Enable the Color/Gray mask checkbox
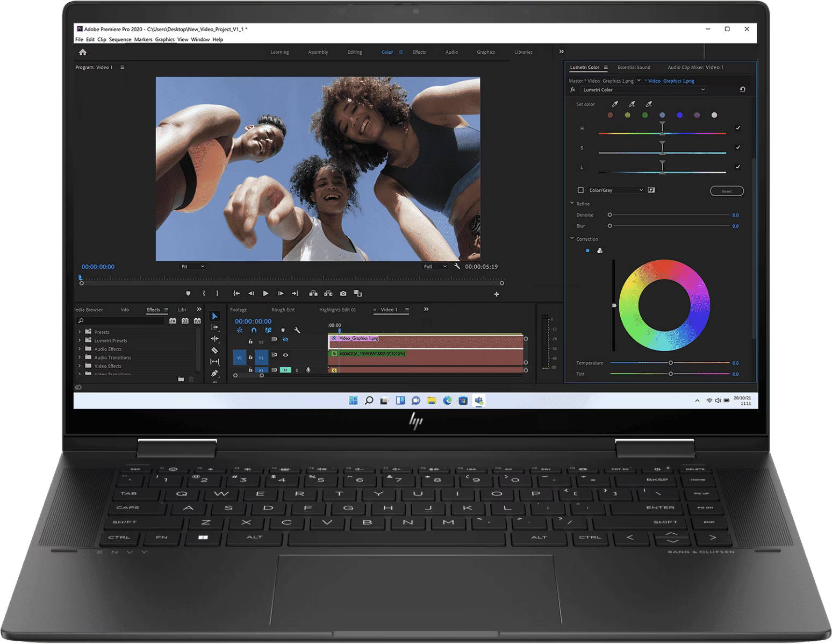This screenshot has height=644, width=832. pyautogui.click(x=580, y=190)
